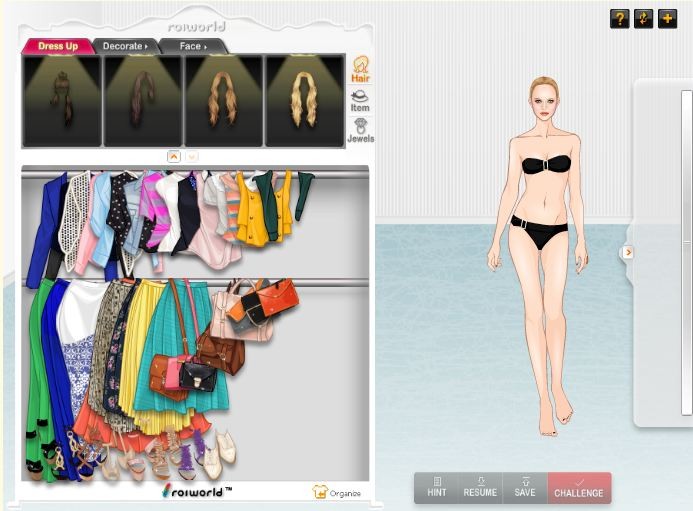693x511 pixels.
Task: Expand the side panel with arrow handle
Action: 628,252
